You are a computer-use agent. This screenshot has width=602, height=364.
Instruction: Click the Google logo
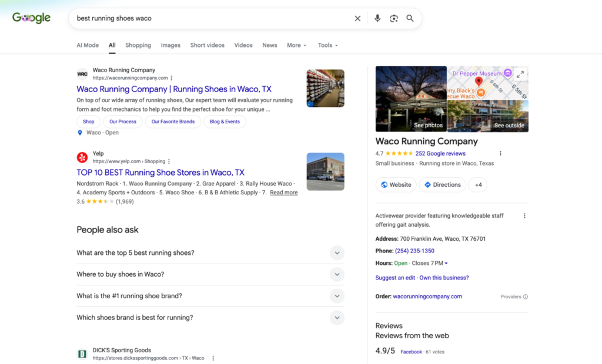click(32, 18)
